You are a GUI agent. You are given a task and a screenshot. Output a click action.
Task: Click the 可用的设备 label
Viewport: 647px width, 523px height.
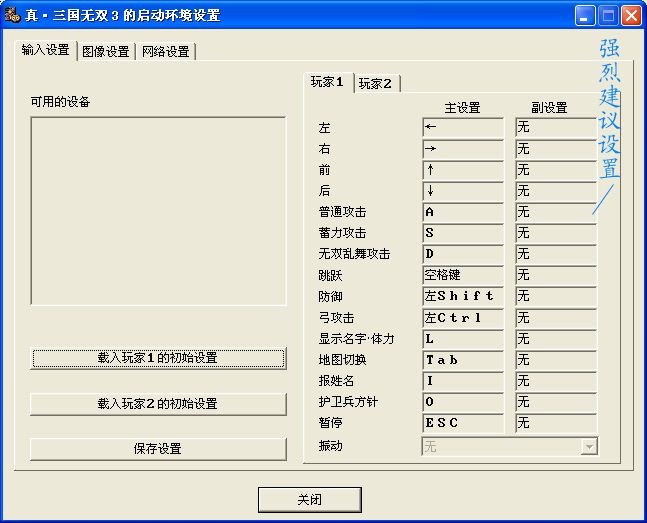point(60,102)
